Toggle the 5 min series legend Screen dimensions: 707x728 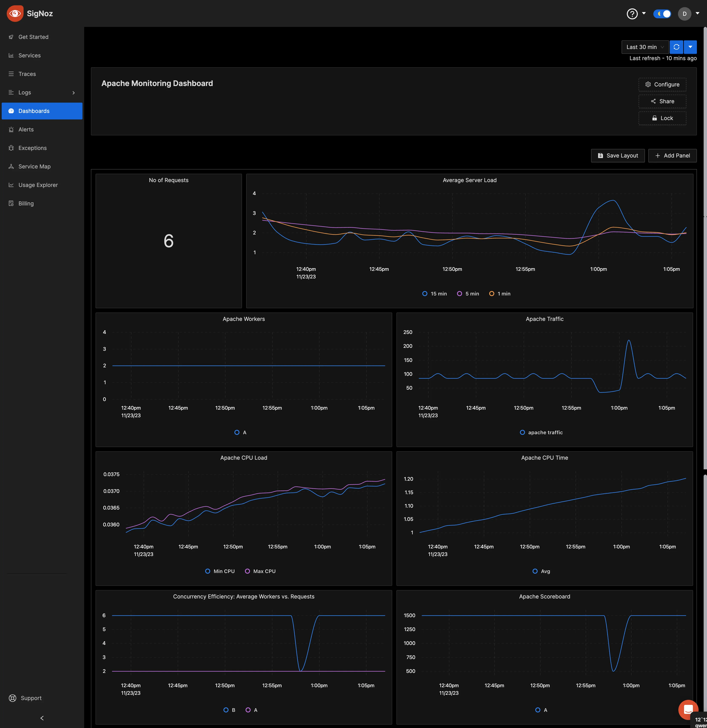(x=468, y=294)
